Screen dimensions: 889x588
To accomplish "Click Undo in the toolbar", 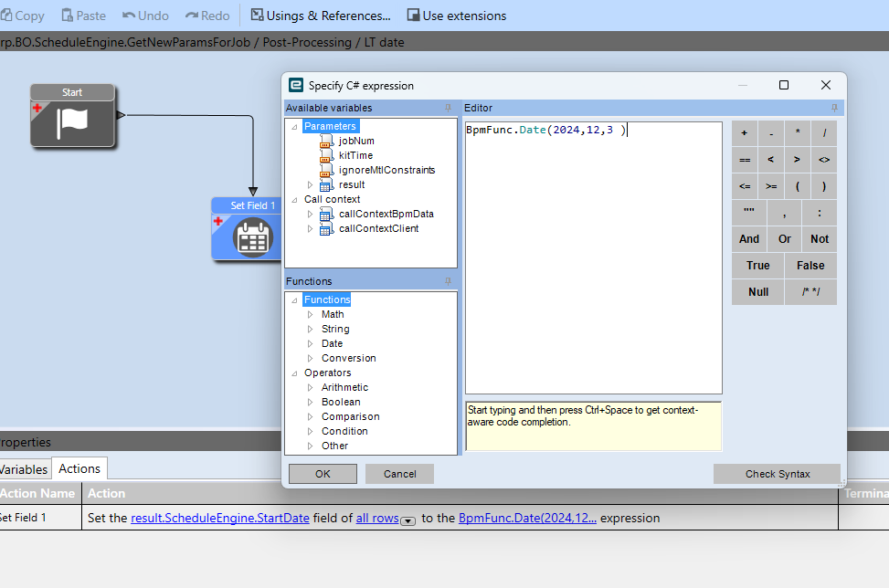I will 145,16.
